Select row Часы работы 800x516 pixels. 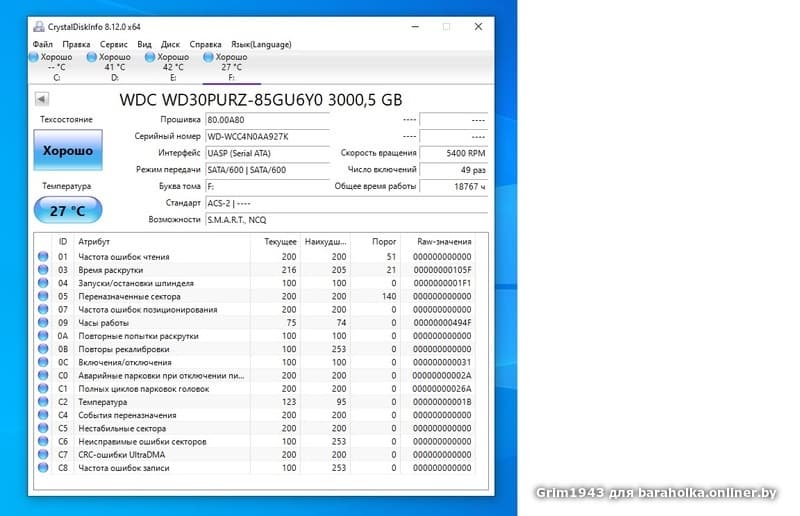[255, 323]
